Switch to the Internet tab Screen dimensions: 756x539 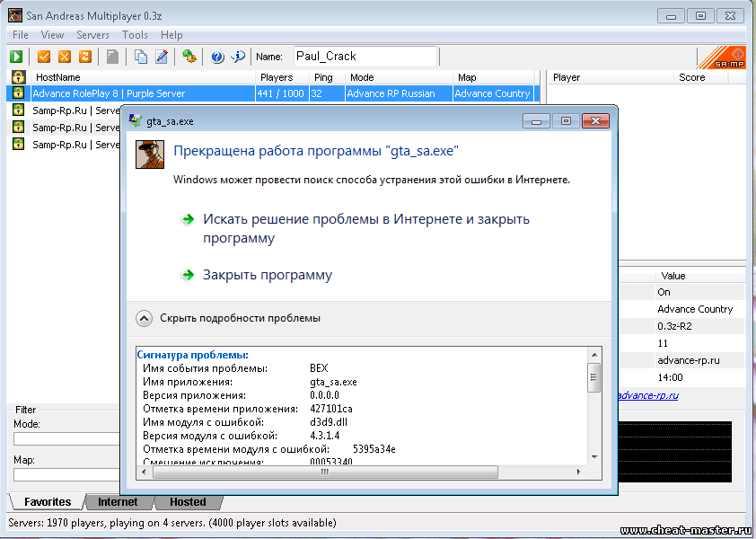click(x=118, y=502)
